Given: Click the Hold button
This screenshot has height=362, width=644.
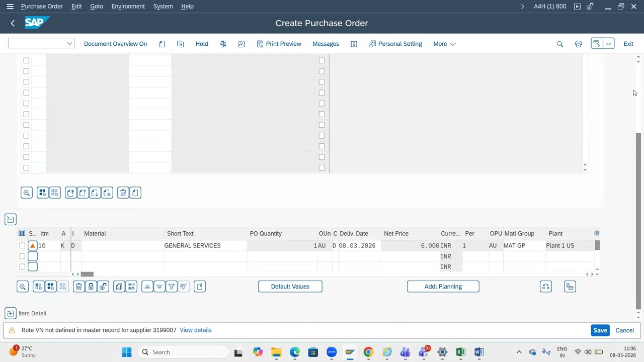Looking at the screenshot, I should pos(202,44).
